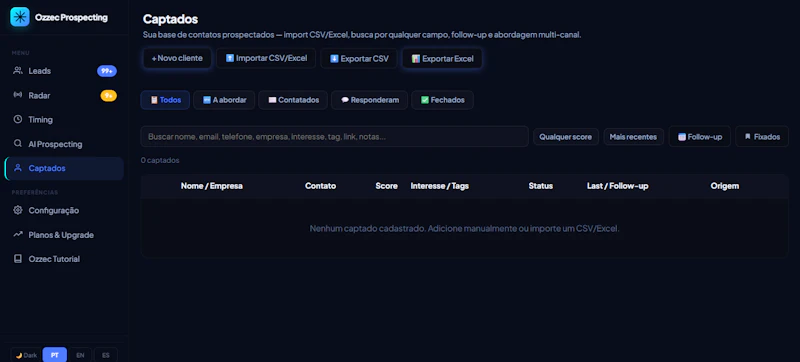Open Configuração preferences
800x362 pixels.
(x=64, y=210)
